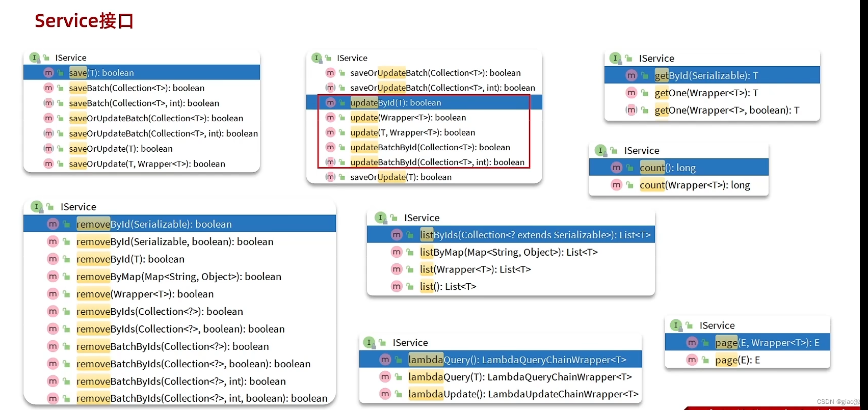
Task: Select getOne(Wrapper<T>): T
Action: [x=706, y=93]
